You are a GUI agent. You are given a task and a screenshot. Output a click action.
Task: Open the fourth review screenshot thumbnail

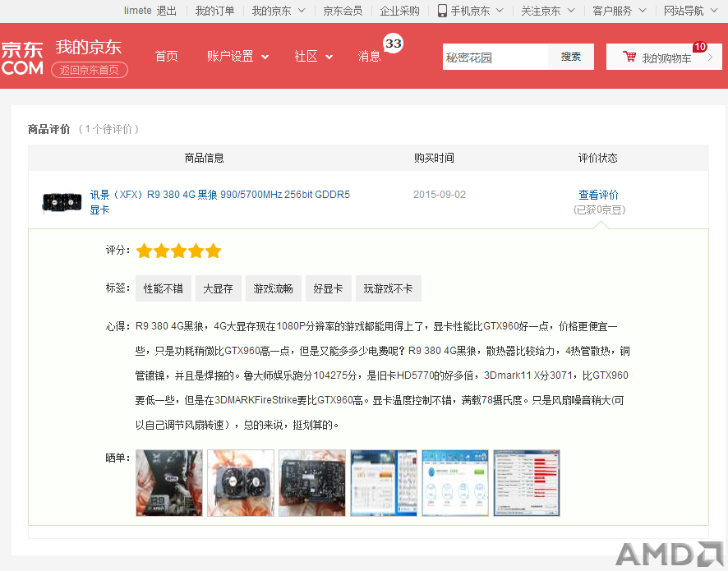point(384,483)
